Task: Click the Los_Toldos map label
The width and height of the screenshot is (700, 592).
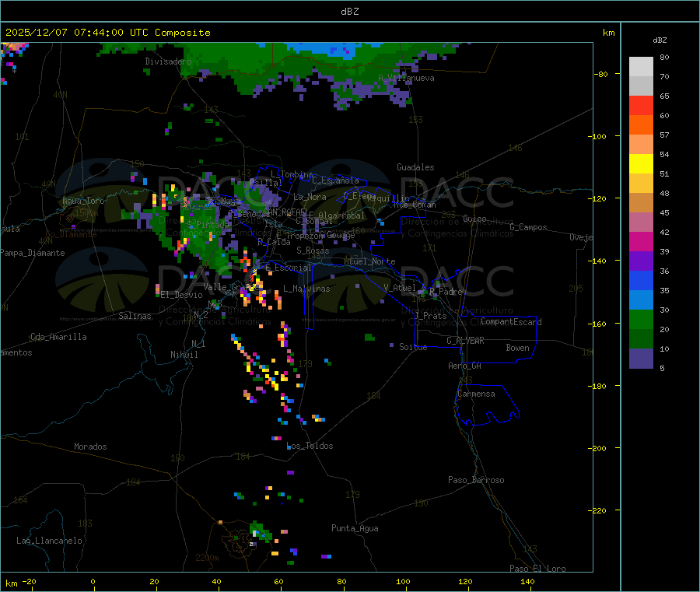Action: point(310,446)
